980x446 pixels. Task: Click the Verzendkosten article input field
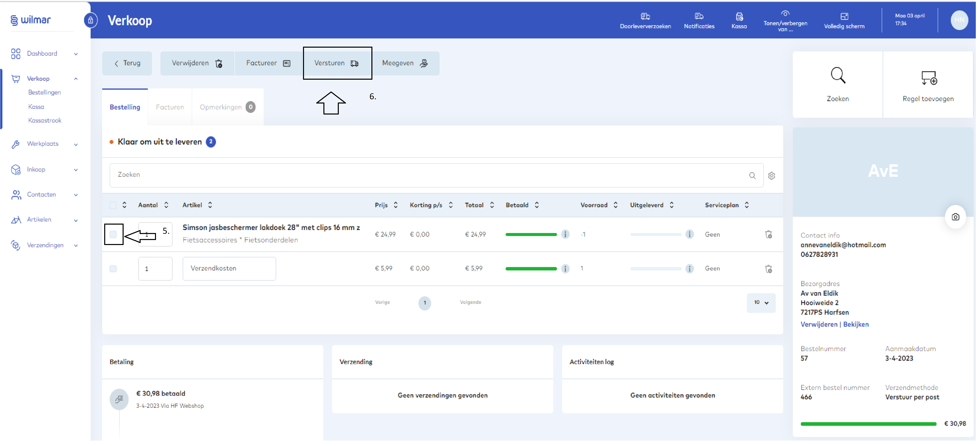[230, 270]
